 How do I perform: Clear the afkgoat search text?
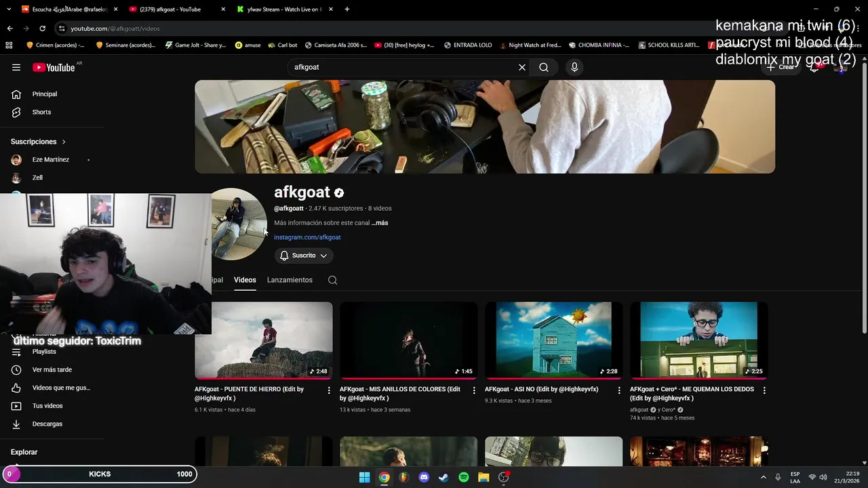522,67
